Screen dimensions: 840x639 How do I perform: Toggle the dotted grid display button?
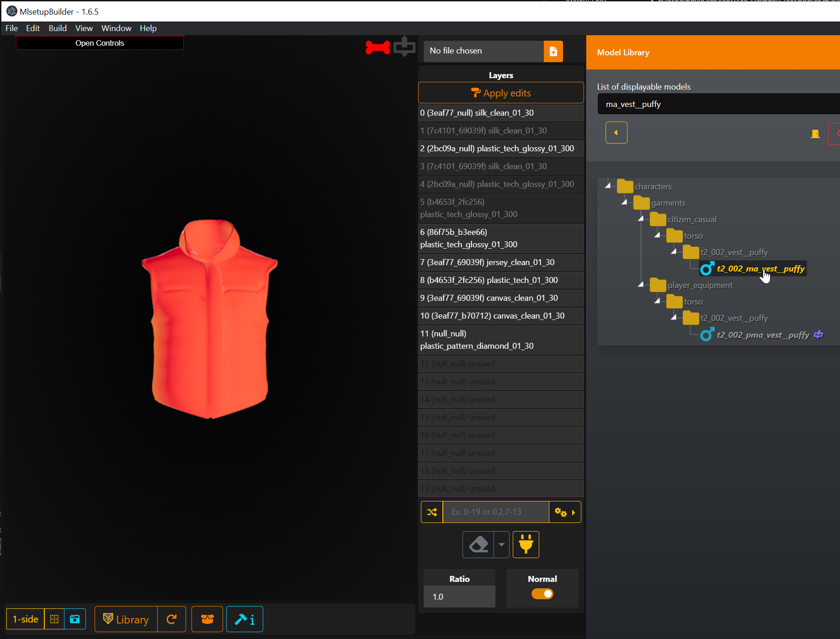(x=54, y=619)
